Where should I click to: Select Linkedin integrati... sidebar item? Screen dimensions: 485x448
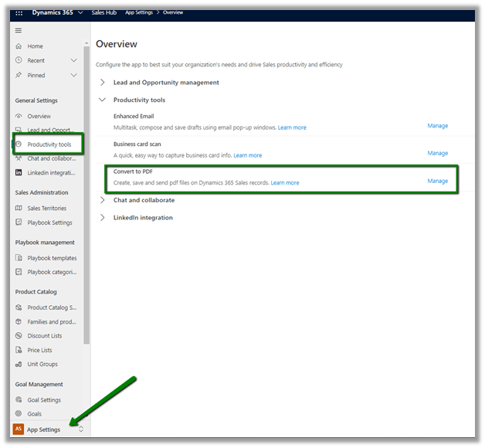click(x=51, y=173)
